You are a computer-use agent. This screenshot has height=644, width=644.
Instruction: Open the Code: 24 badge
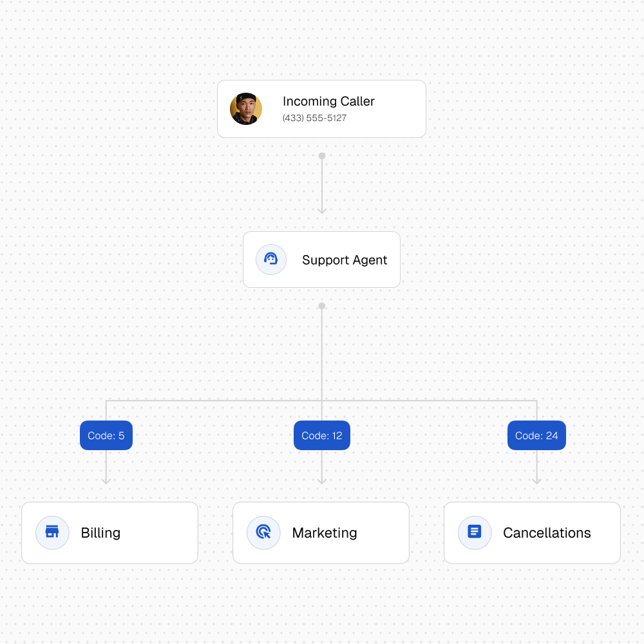(536, 436)
